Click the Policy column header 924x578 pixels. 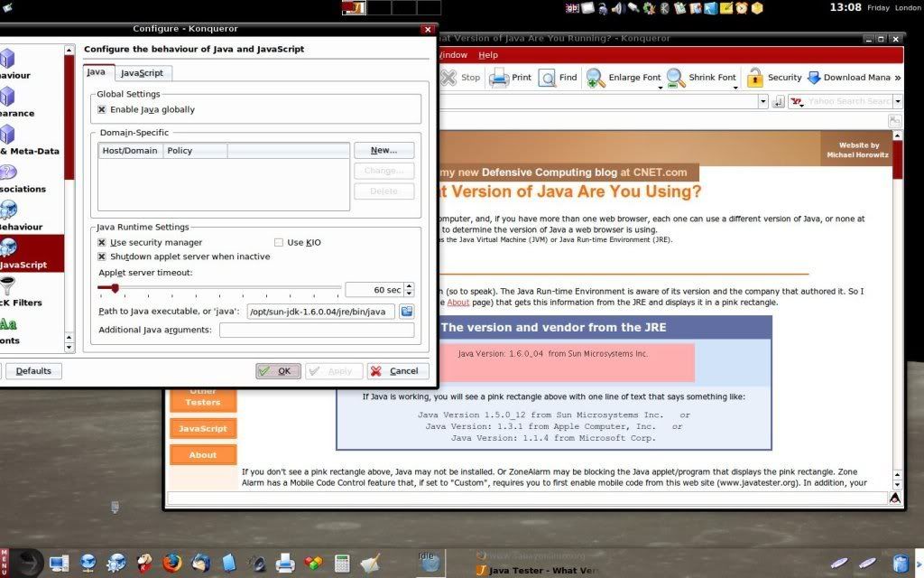point(195,151)
